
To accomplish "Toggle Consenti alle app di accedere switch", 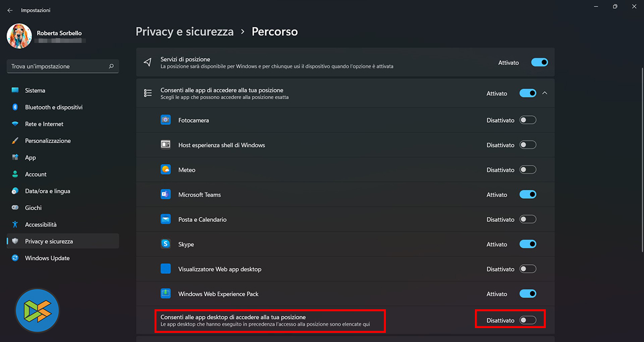I will tap(528, 93).
